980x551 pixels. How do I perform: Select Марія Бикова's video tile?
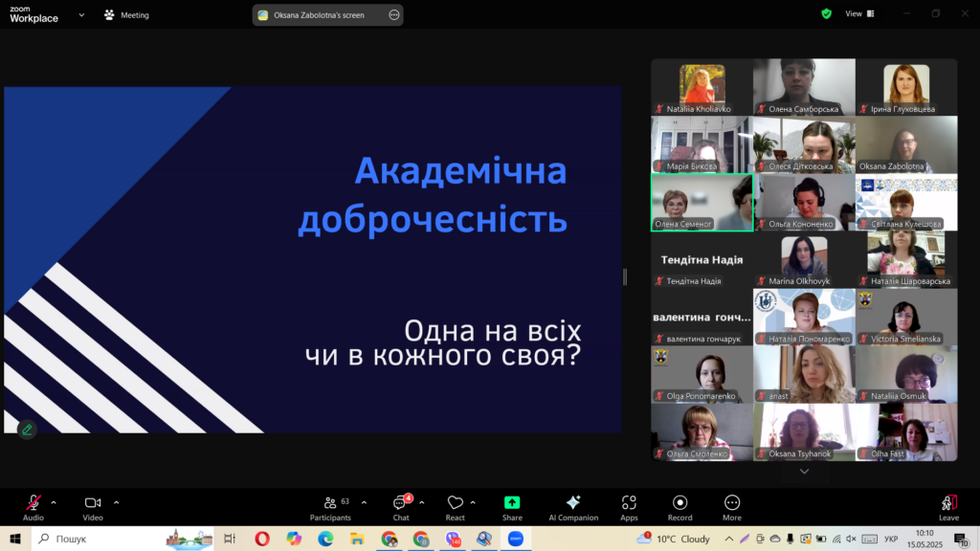[702, 144]
